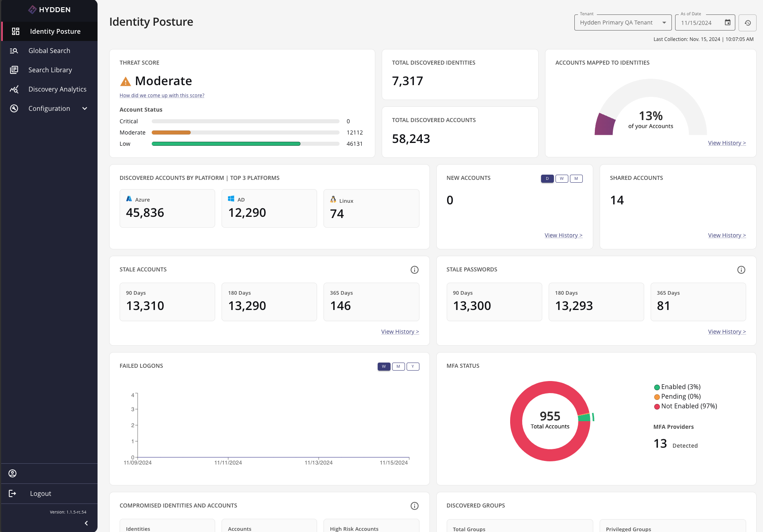Select the W (week) toggle in New Accounts
This screenshot has width=763, height=532.
coord(562,179)
